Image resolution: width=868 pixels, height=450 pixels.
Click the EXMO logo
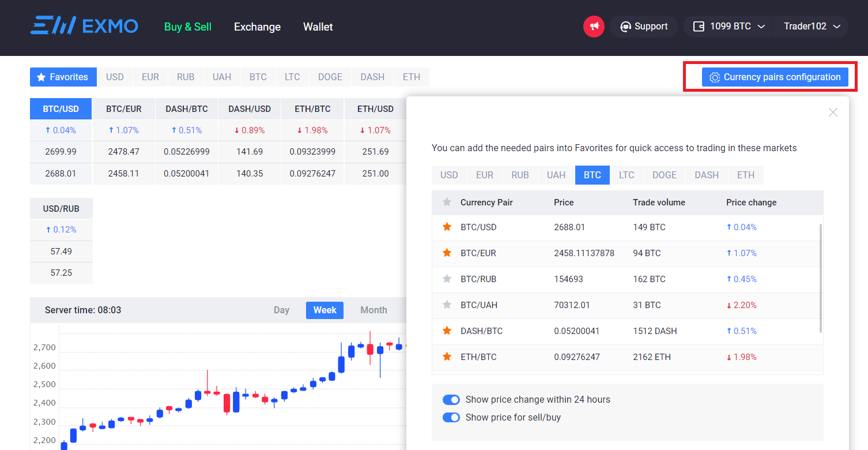coord(84,26)
